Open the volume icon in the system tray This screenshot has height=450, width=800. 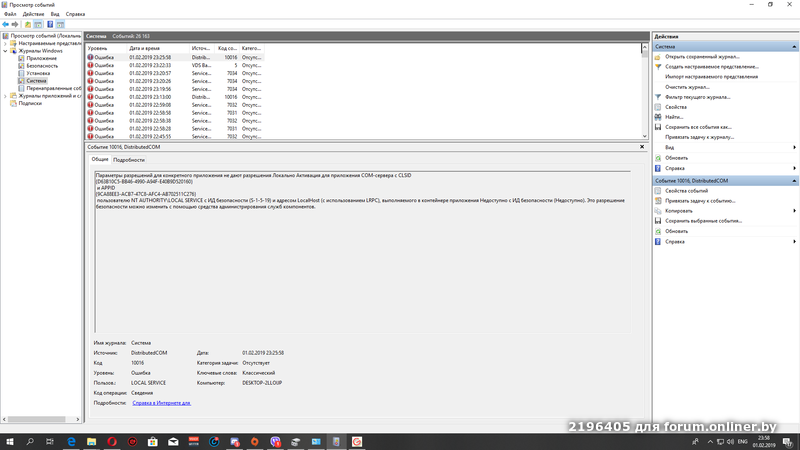tap(730, 441)
